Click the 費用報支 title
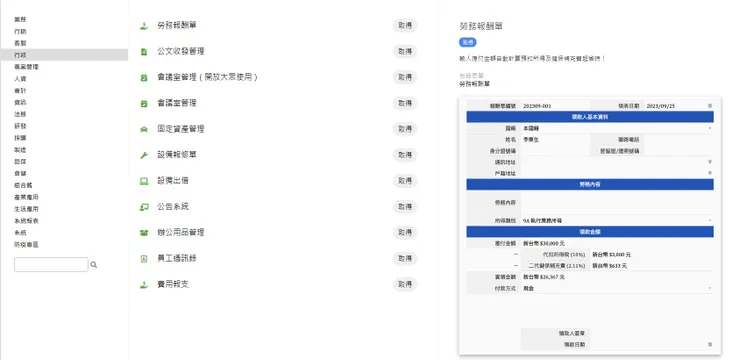Screen dimensions: 740x360 click(173, 285)
